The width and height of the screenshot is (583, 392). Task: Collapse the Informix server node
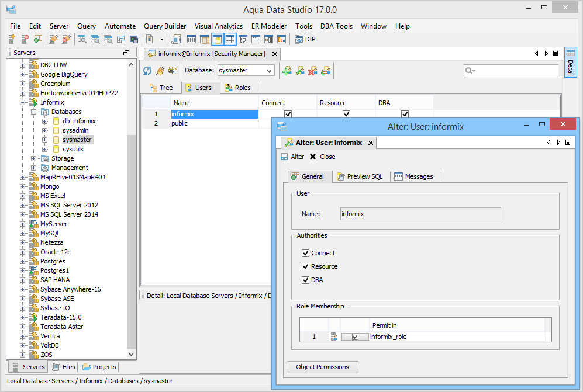point(23,102)
